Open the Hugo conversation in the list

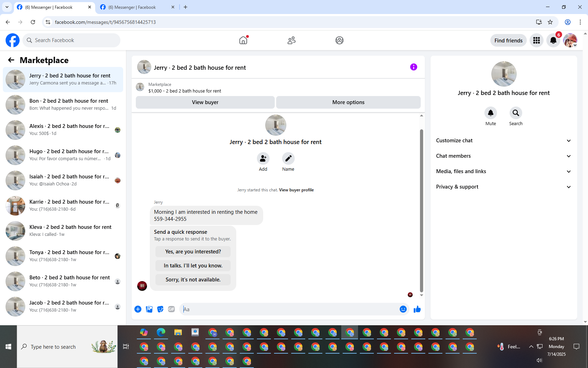63,155
